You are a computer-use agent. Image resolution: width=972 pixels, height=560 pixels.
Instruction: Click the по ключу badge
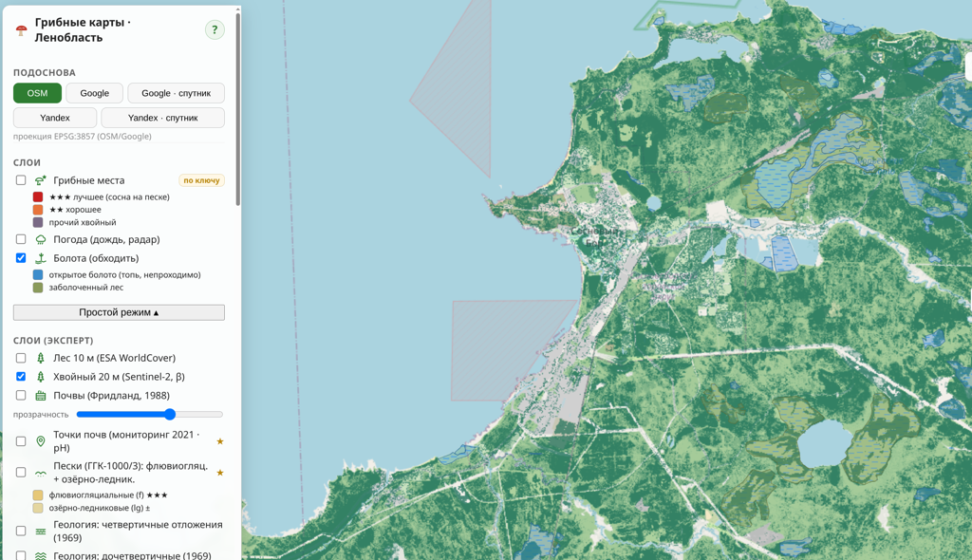point(201,180)
